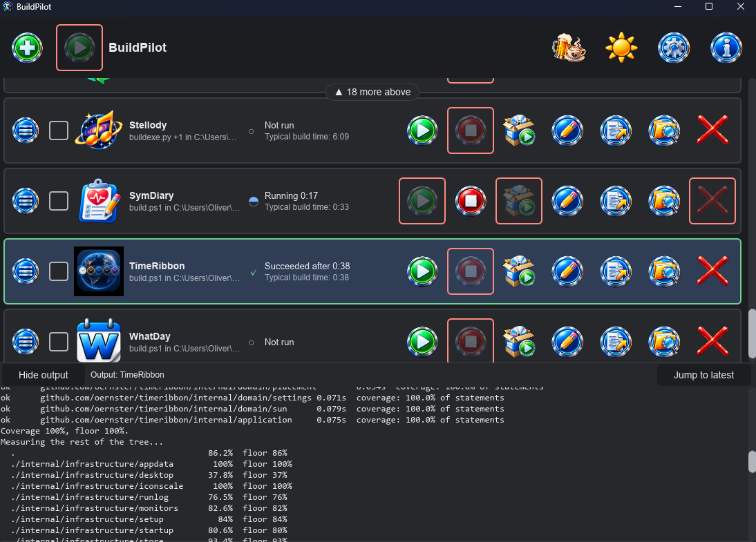Open the Stellody row menu icon
The height and width of the screenshot is (542, 756).
tap(26, 130)
